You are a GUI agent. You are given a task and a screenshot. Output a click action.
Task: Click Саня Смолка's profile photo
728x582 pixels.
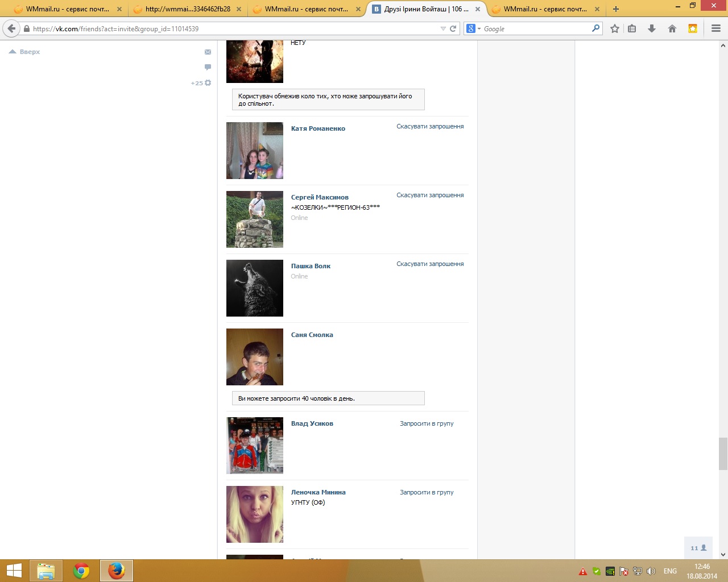pyautogui.click(x=255, y=357)
